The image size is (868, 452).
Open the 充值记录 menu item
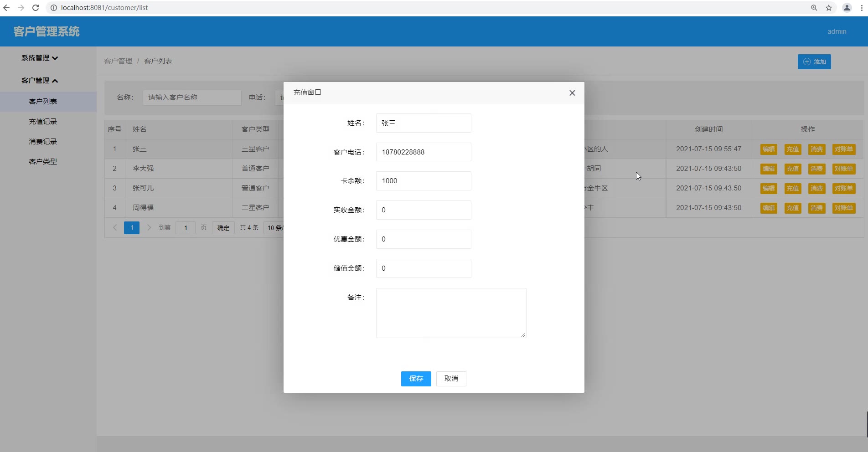(x=43, y=122)
